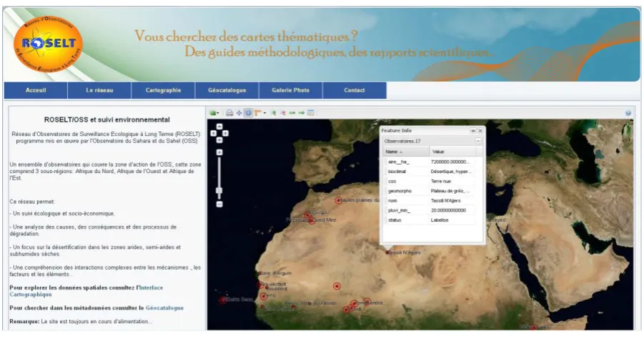644x339 pixels.
Task: Open the Acceuil menu item
Action: point(36,90)
